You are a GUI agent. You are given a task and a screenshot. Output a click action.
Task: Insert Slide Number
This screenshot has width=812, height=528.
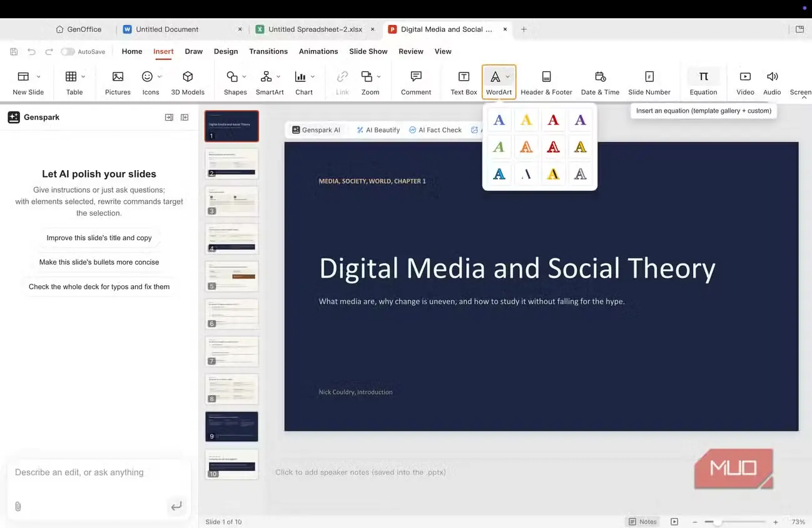click(649, 83)
